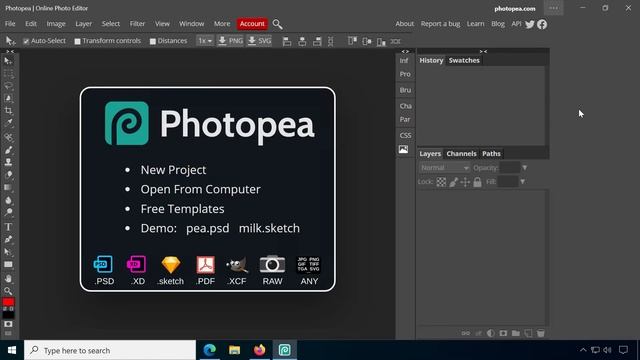Select the Hand tool
The image size is (640, 360).
8,279
